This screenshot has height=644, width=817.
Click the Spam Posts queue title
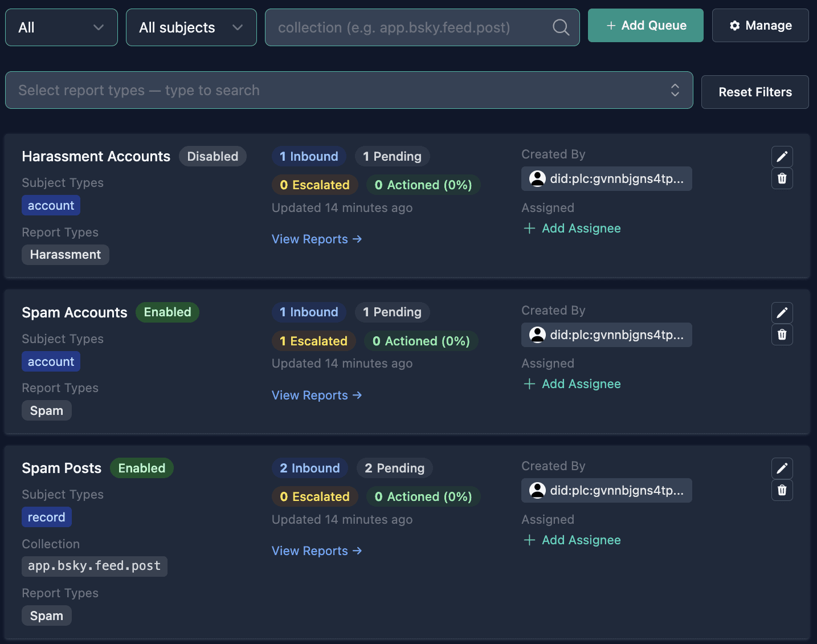62,468
